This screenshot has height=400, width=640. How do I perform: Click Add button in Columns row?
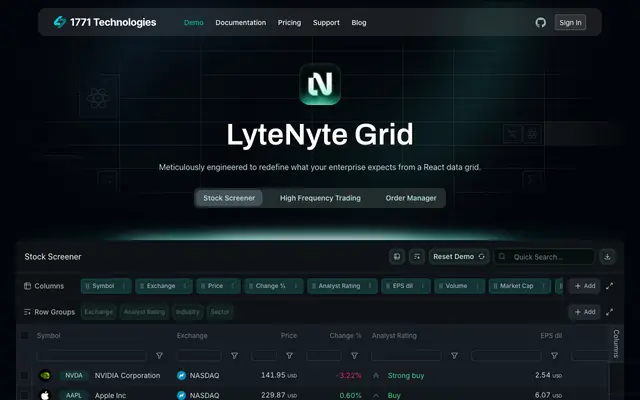[x=584, y=286]
